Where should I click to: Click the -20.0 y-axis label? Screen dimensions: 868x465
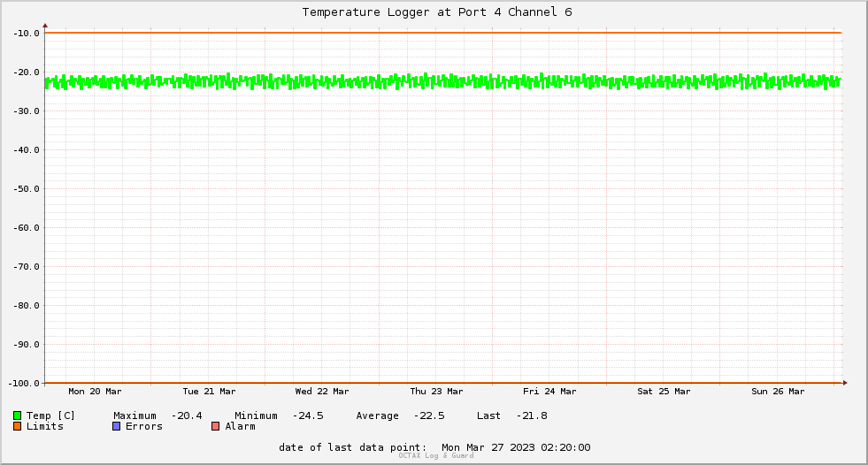26,72
